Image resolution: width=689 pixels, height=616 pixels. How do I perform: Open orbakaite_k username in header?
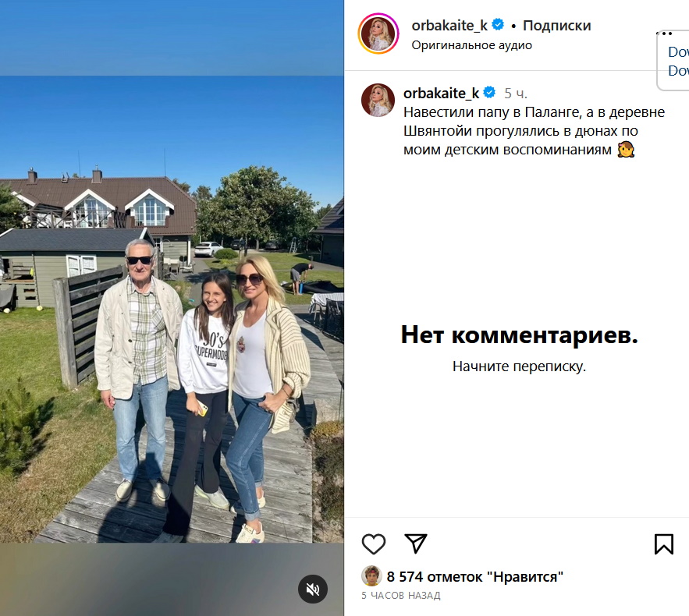tap(449, 26)
